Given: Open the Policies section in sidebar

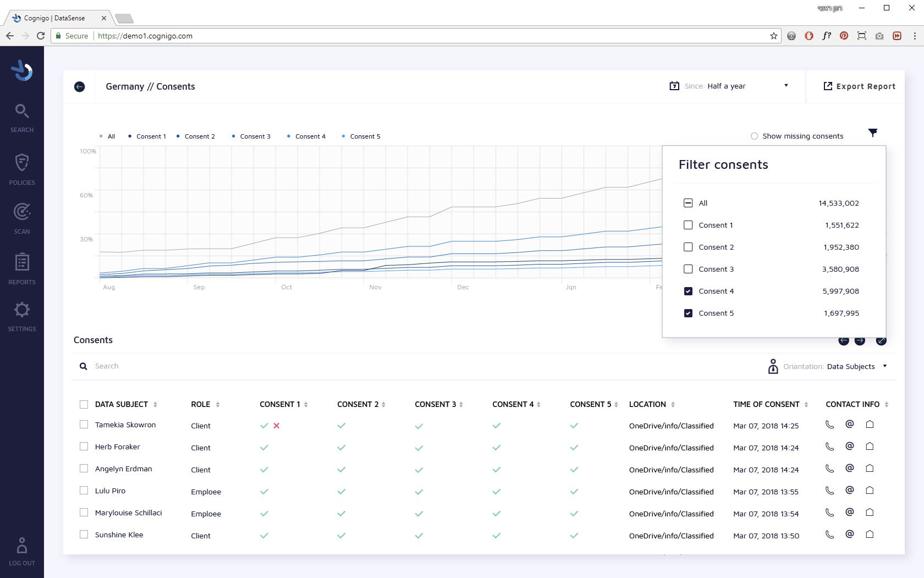Looking at the screenshot, I should [x=22, y=169].
